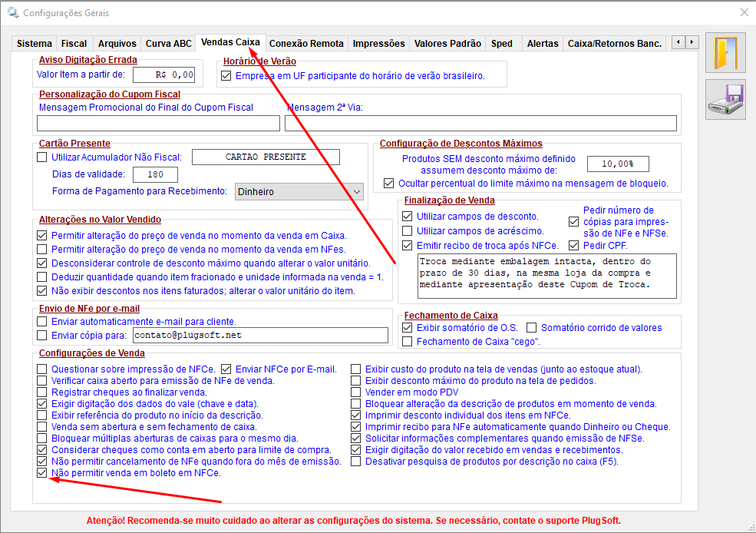Toggle Imprimir desconto individual dos itens

tap(356, 415)
